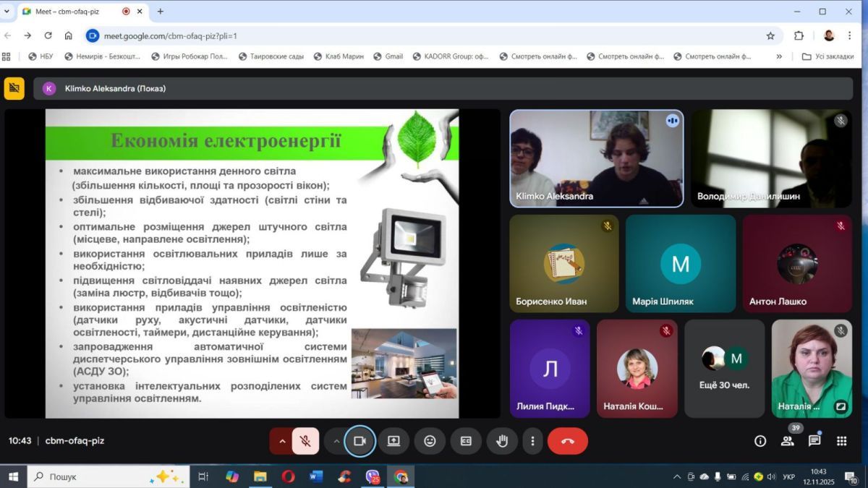Open Microsoft Word from the taskbar
Image resolution: width=868 pixels, height=488 pixels.
[x=316, y=476]
